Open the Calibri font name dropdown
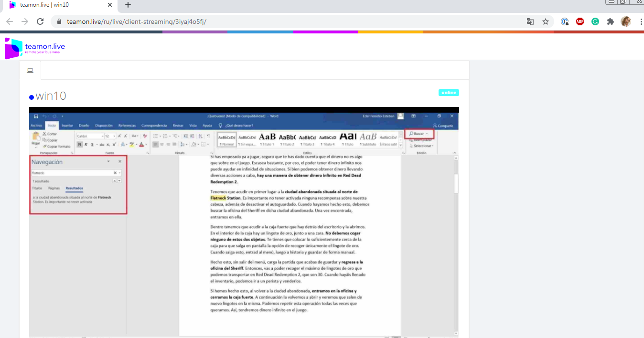Image resolution: width=644 pixels, height=338 pixels. [x=102, y=136]
